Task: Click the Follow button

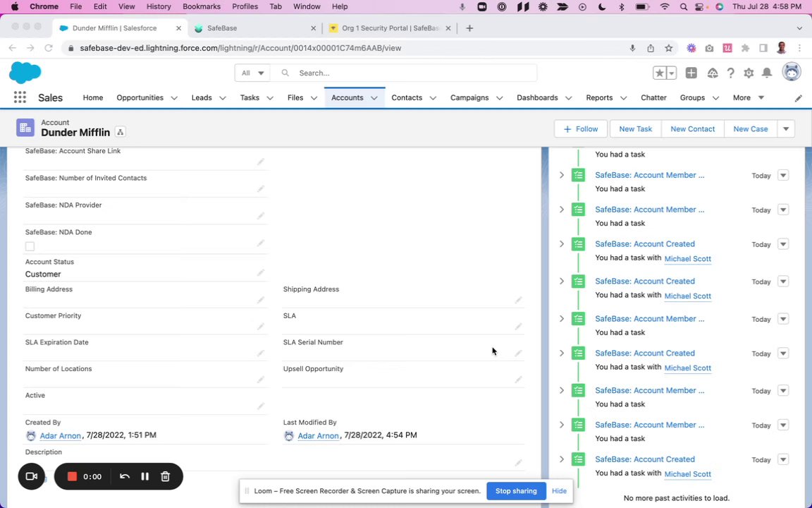Action: 581,129
